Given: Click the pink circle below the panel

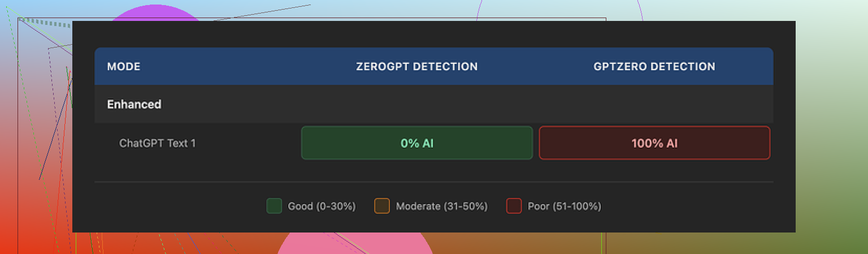Looking at the screenshot, I should pyautogui.click(x=355, y=243).
